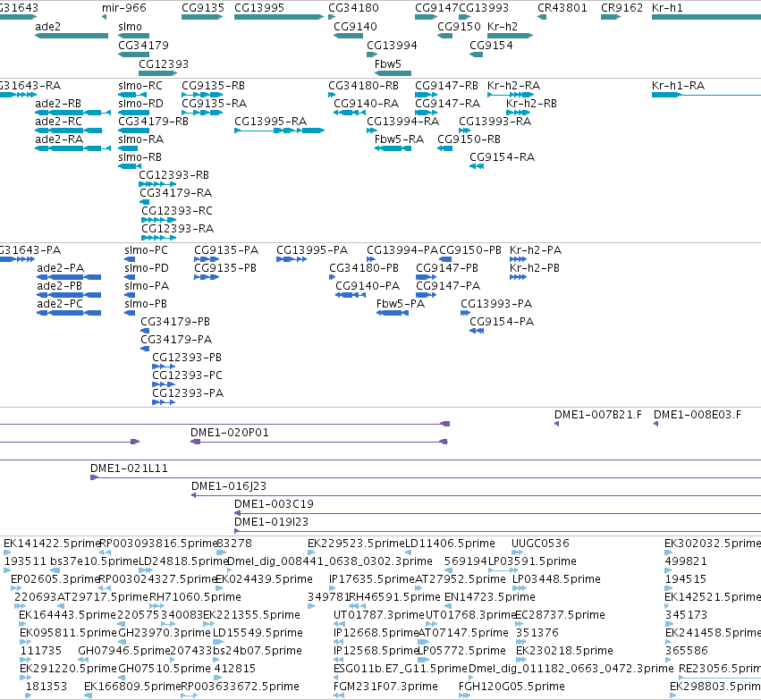
Task: Select transcript Fbw5-RA
Action: 399,139
